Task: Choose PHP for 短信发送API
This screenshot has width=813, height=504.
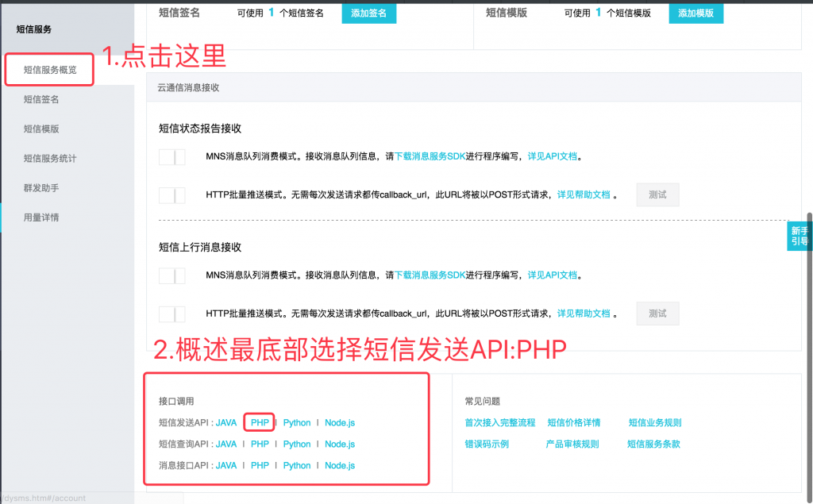Action: pos(260,422)
